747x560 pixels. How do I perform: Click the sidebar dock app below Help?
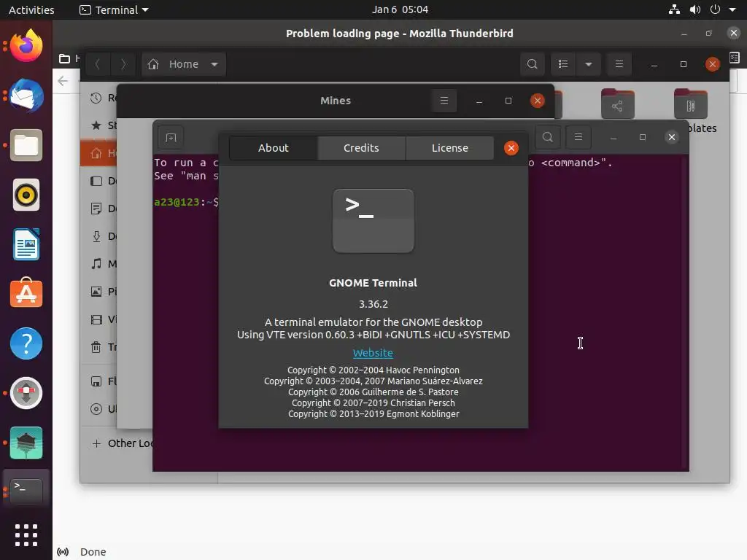[x=26, y=393]
